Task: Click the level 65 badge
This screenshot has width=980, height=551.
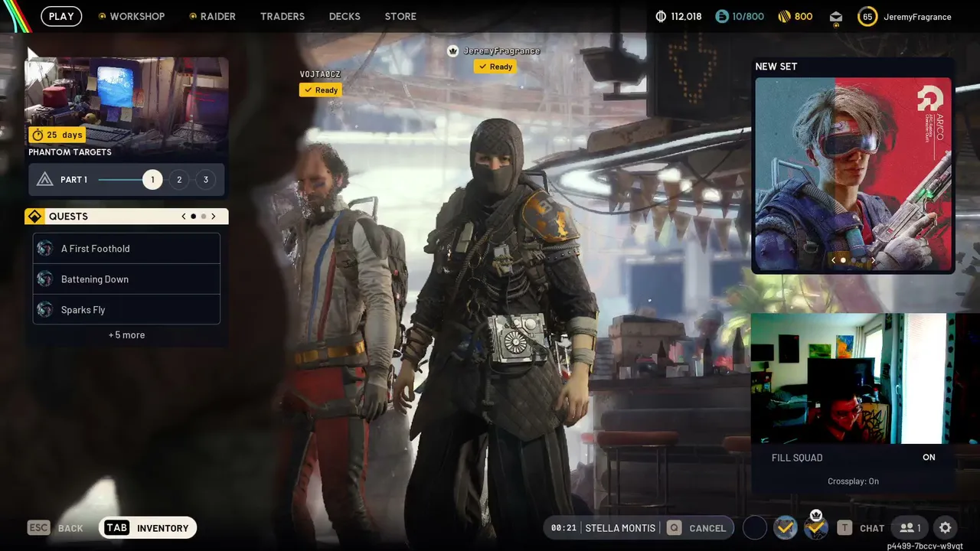Action: 867,17
